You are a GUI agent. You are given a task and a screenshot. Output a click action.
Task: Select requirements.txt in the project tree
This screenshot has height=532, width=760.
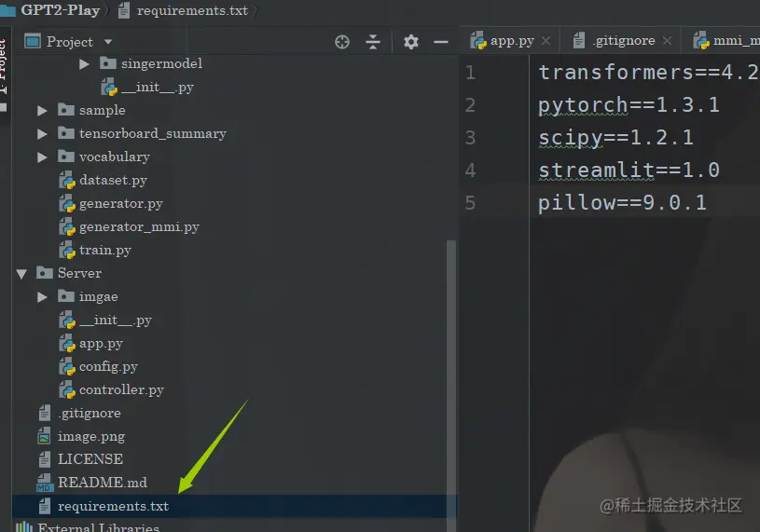click(113, 506)
